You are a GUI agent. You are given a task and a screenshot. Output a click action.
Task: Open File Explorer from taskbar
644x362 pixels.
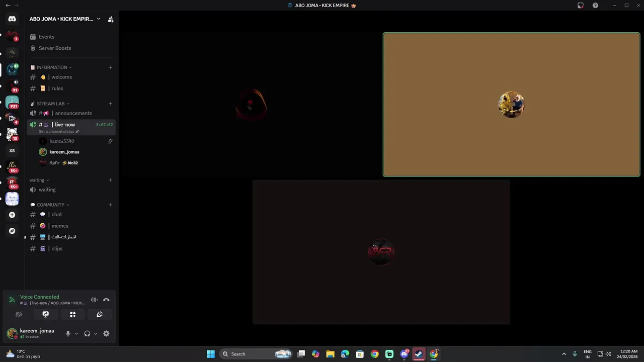click(330, 354)
